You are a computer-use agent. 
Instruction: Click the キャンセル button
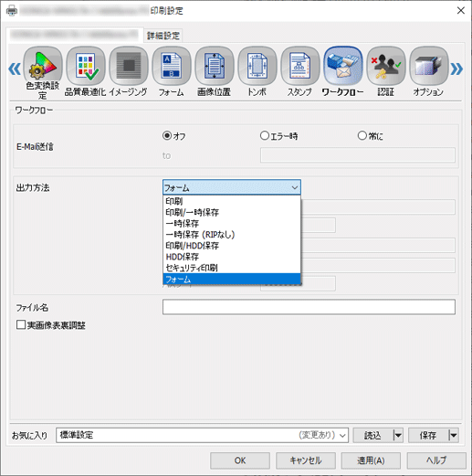[306, 460]
